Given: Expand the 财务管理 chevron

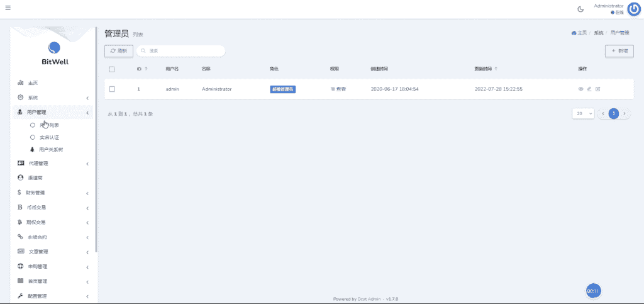Looking at the screenshot, I should (x=87, y=193).
